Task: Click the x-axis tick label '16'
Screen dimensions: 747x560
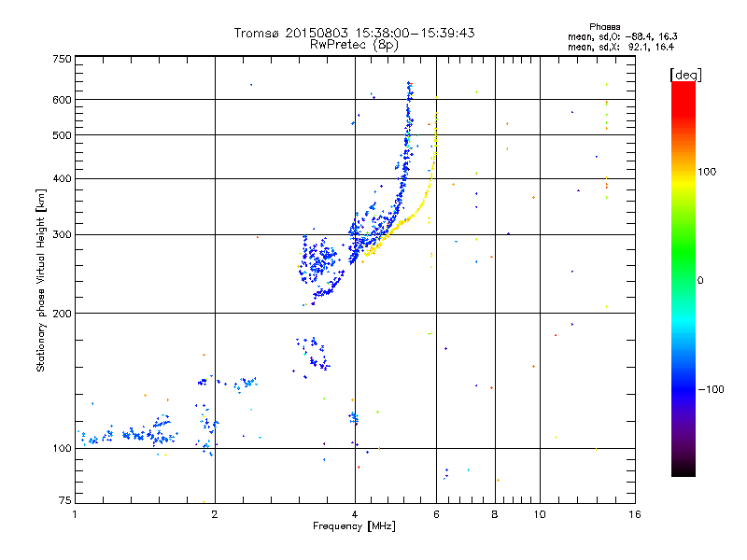Action: point(635,514)
